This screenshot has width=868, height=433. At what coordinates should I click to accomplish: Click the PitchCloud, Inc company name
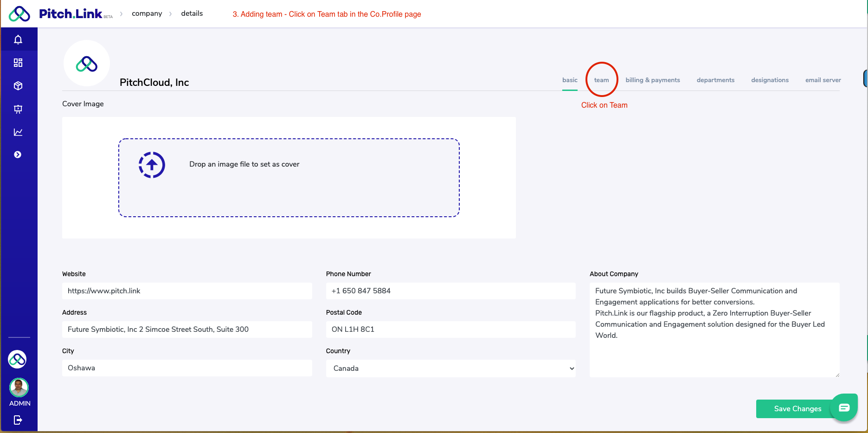tap(154, 83)
